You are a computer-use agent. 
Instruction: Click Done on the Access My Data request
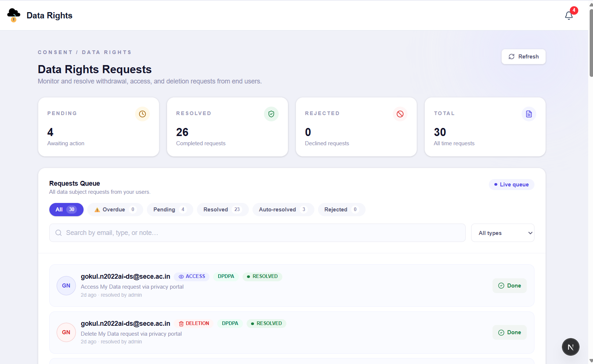click(509, 286)
